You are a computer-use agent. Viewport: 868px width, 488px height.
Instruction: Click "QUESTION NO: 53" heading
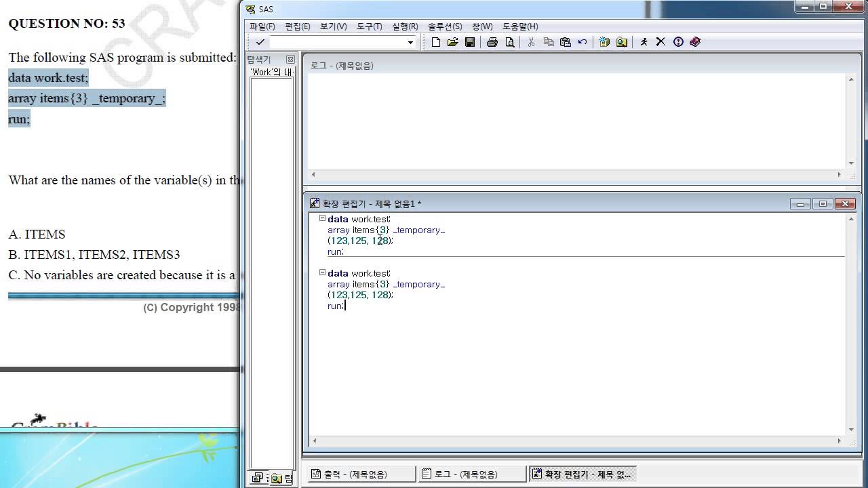66,23
